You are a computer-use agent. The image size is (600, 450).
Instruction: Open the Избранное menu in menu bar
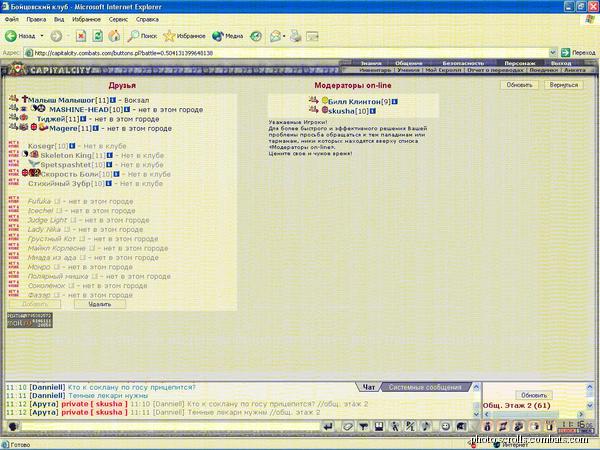(x=86, y=19)
